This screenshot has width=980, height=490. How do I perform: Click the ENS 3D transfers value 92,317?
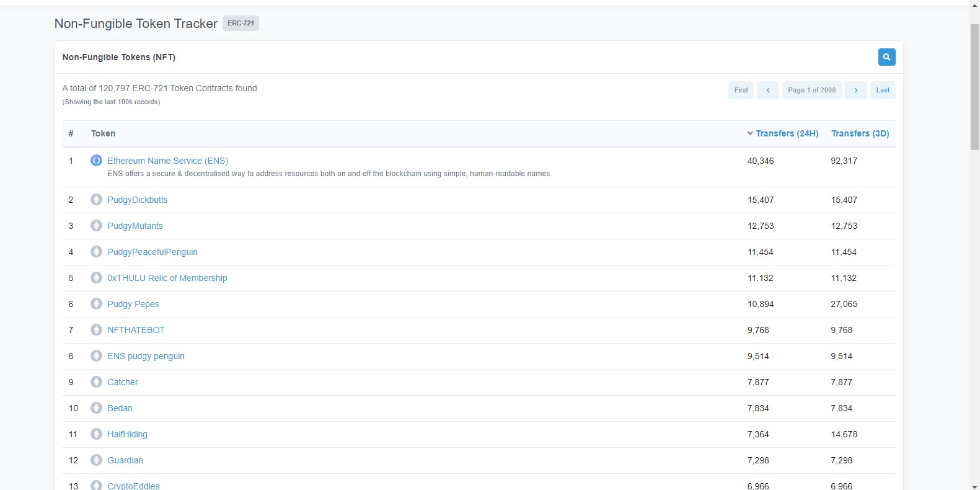844,161
